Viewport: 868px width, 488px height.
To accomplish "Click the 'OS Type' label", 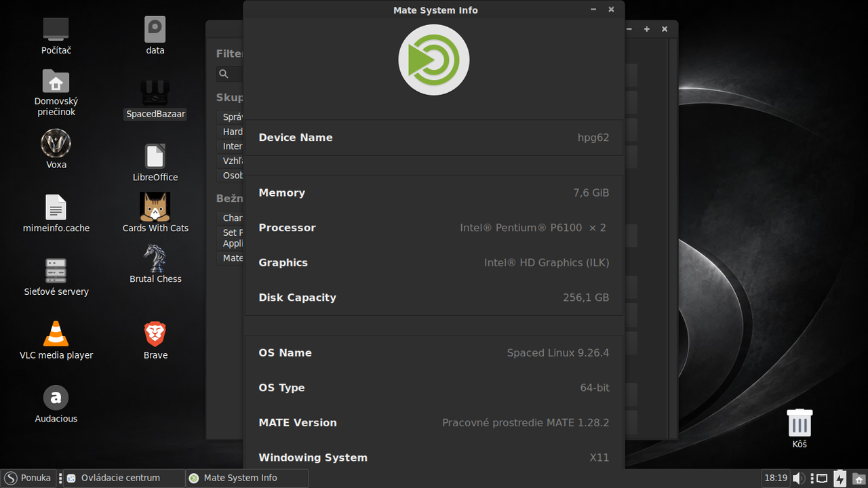I will 281,388.
